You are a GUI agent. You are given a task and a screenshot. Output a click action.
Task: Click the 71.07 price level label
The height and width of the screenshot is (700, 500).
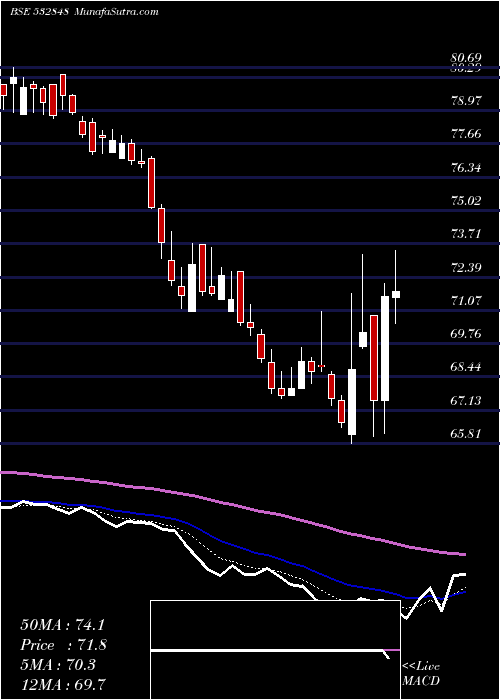point(466,300)
